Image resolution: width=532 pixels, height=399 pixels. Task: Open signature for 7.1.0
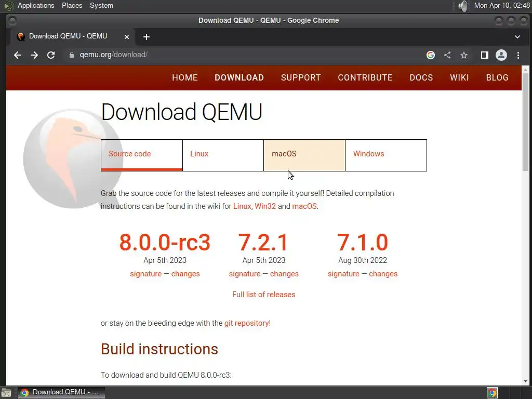click(343, 274)
